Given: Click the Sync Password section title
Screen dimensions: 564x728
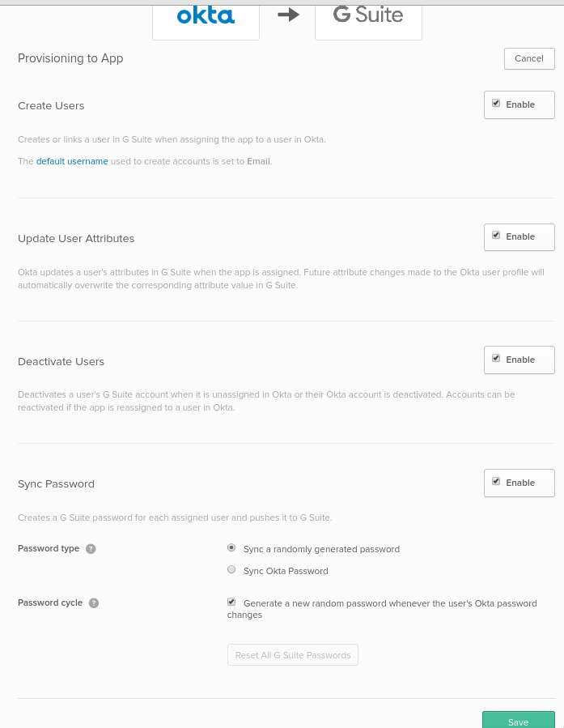Looking at the screenshot, I should [x=56, y=483].
